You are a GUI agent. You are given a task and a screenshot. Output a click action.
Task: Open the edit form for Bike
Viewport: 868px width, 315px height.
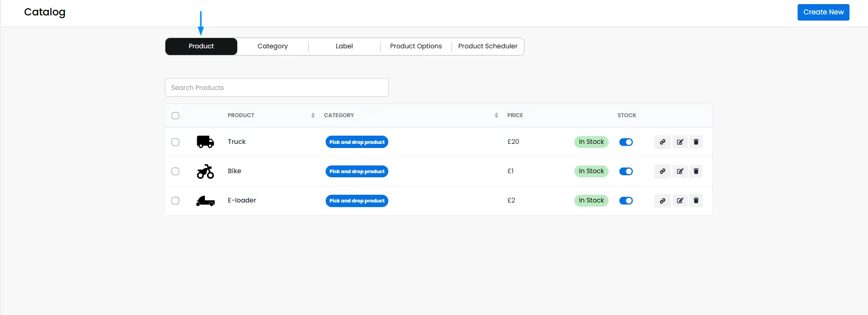(680, 171)
